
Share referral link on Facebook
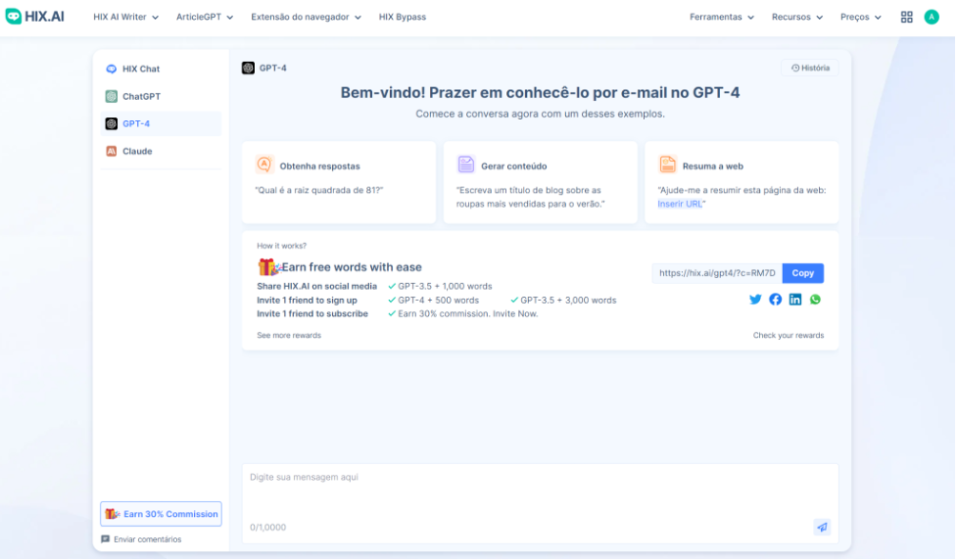pos(776,300)
